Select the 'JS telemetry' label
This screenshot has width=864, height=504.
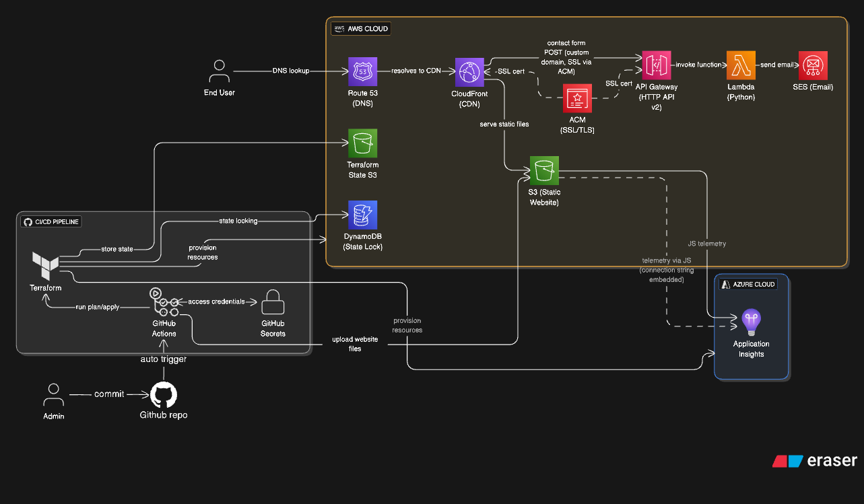707,244
